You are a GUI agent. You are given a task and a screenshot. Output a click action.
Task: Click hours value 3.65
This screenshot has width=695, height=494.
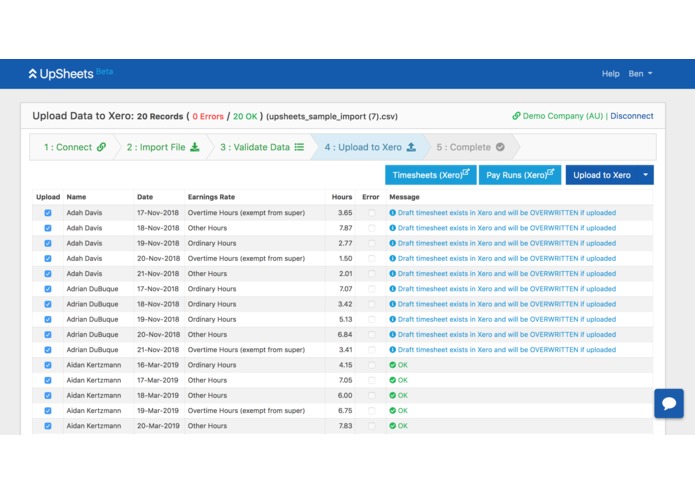(345, 213)
